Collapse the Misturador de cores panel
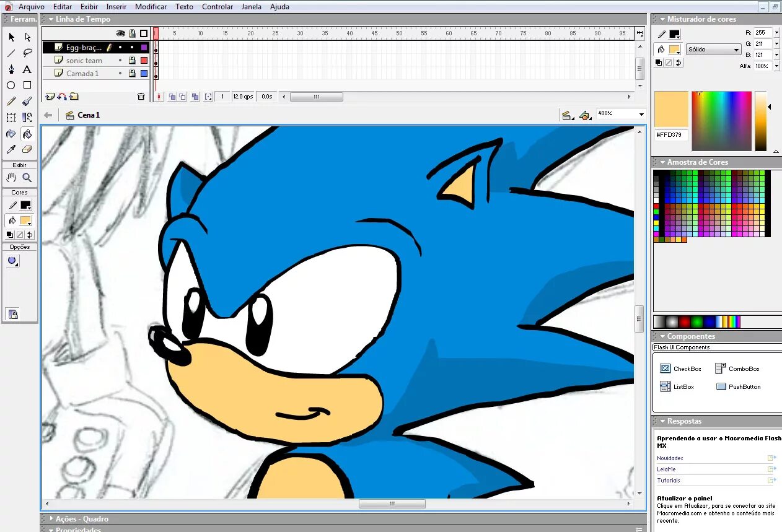 (662, 19)
